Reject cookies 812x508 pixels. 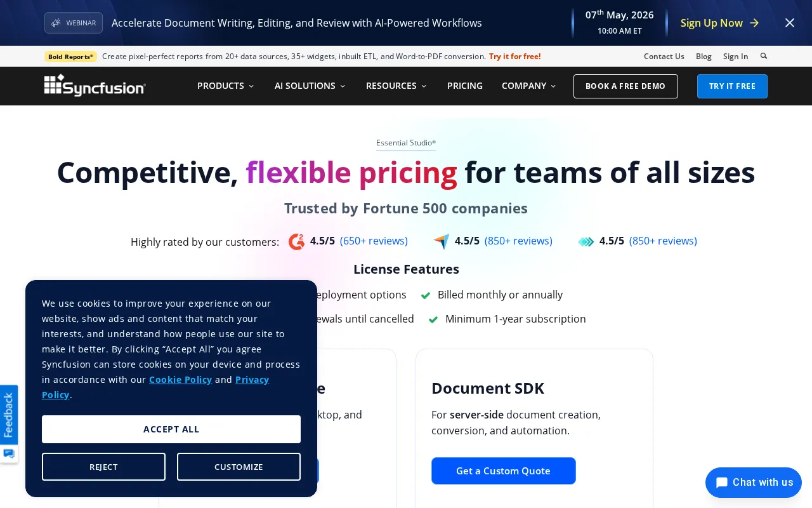coord(103,467)
